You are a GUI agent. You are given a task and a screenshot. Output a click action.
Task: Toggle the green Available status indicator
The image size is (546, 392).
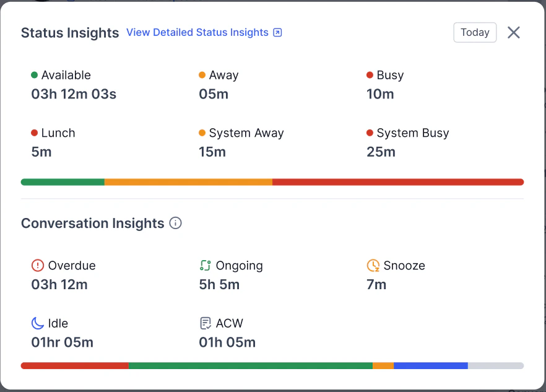pyautogui.click(x=35, y=75)
